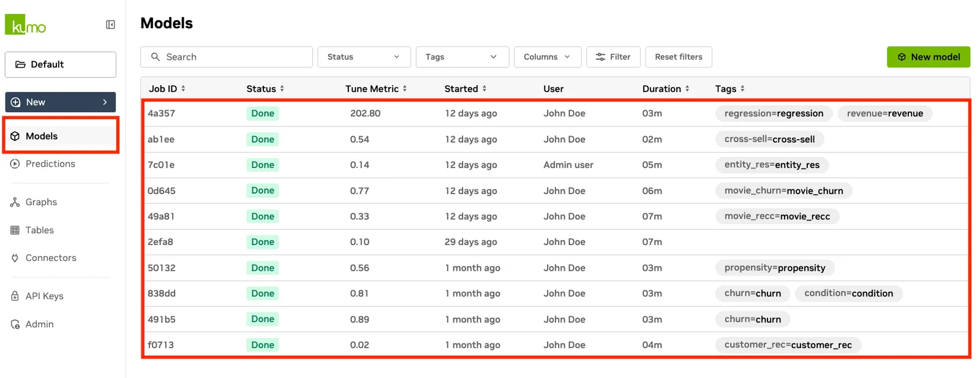Open the Models page in the sidebar
The image size is (980, 378).
61,136
